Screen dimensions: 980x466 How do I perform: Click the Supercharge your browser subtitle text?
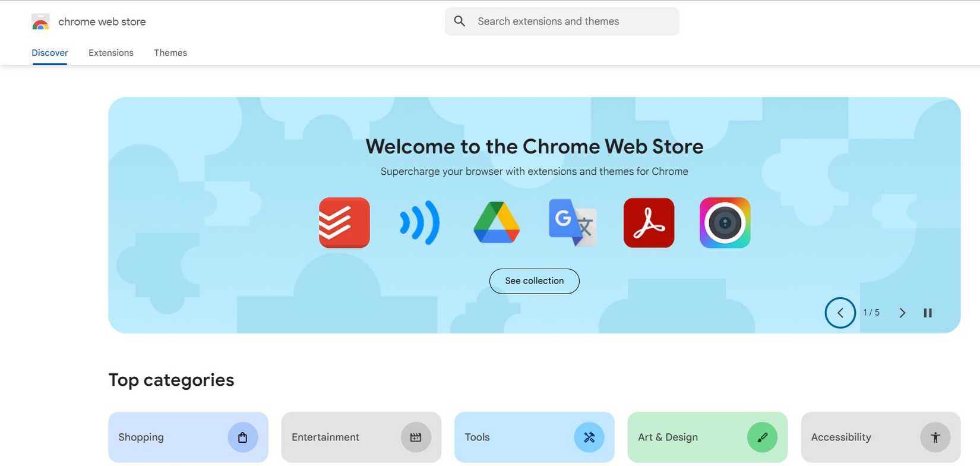coord(535,172)
